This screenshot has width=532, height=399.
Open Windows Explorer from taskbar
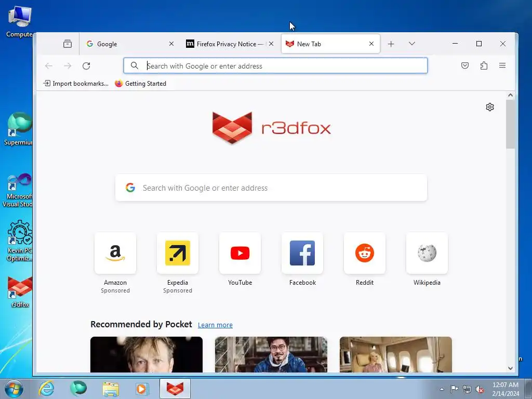(x=111, y=389)
